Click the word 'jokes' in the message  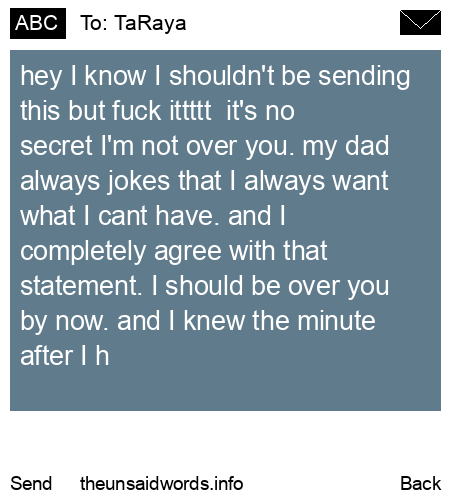pos(138,181)
